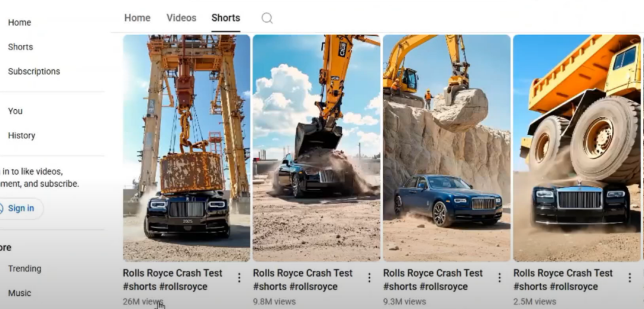Open Subscriptions in the sidebar
644x309 pixels.
(34, 72)
